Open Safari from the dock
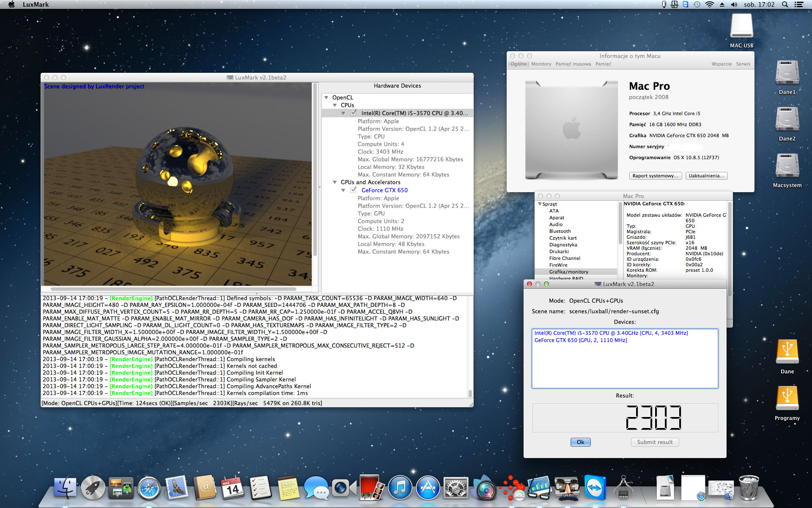 (149, 488)
